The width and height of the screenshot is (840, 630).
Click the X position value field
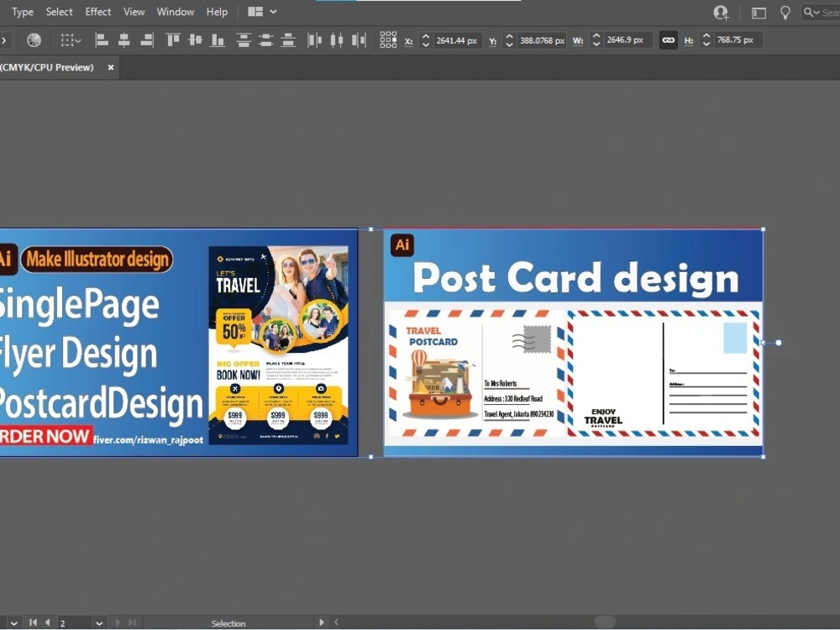pos(456,39)
